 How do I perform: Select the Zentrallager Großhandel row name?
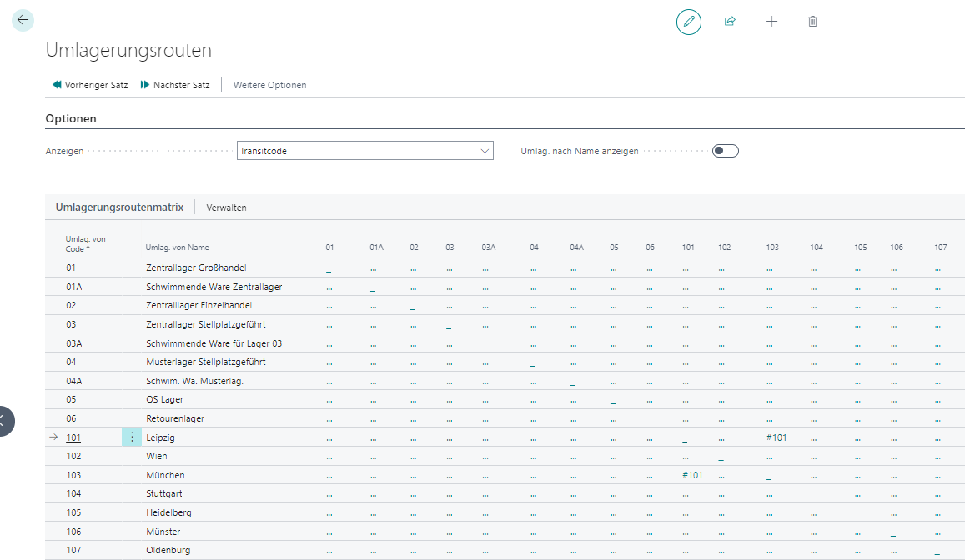click(196, 268)
